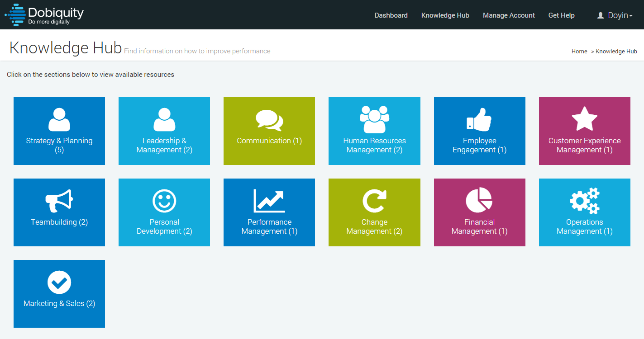This screenshot has width=644, height=339.
Task: Open the Personal Development (2) label
Action: pos(164,226)
